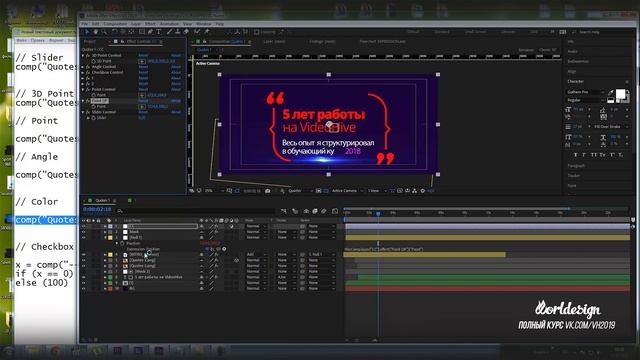Screen dimensions: 640x360
Task: Hide layer 1 via eye toggle
Action: pyautogui.click(x=84, y=226)
